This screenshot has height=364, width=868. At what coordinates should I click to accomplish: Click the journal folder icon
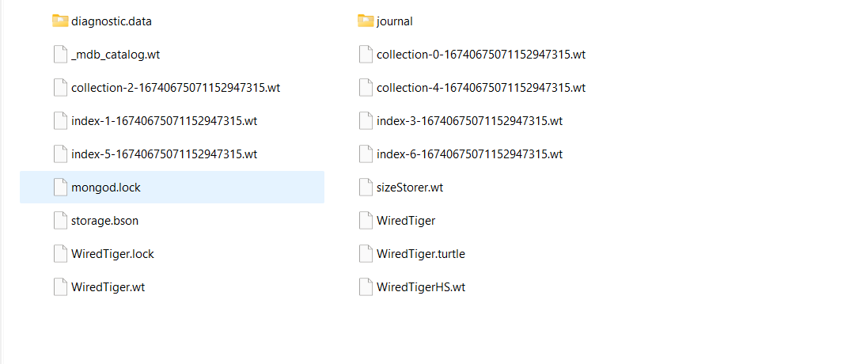366,21
